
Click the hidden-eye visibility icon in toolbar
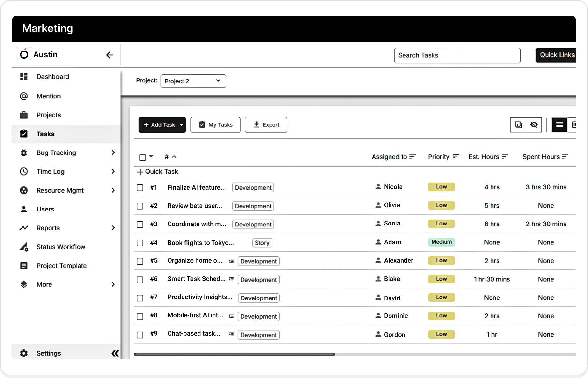coord(534,125)
